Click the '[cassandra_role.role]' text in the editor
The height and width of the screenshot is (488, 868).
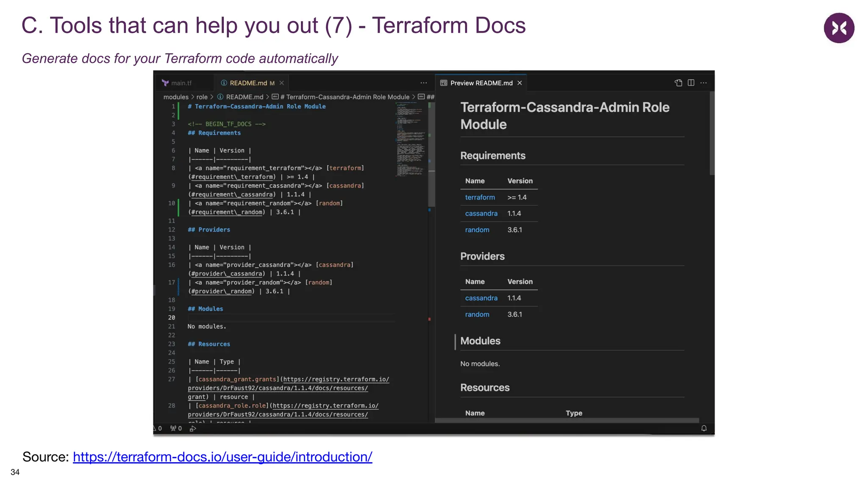(x=232, y=406)
